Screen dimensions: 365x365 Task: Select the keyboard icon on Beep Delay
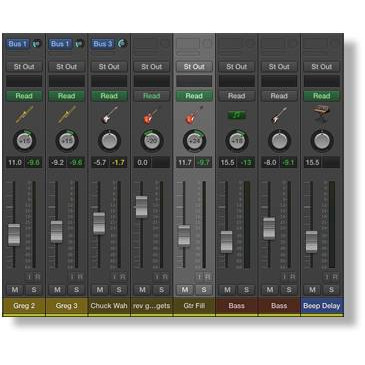[321, 112]
